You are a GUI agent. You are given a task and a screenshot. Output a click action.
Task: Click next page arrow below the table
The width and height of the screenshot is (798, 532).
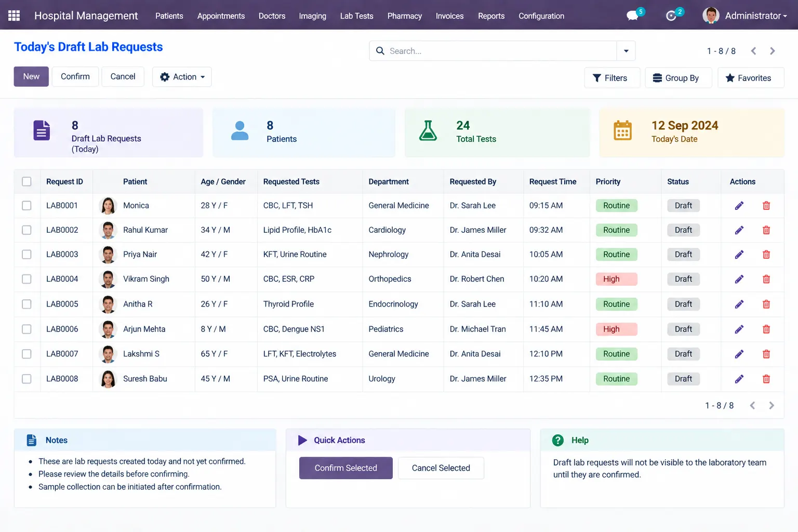point(772,405)
